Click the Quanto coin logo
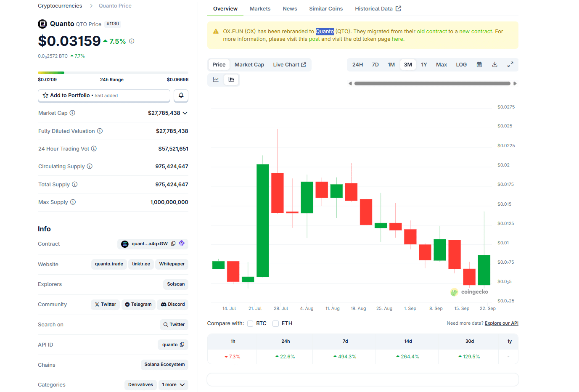This screenshot has width=579, height=392. 42,24
